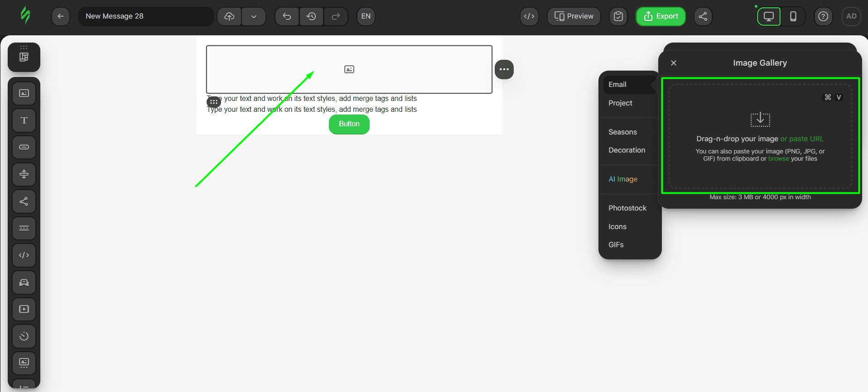Image resolution: width=868 pixels, height=392 pixels.
Task: Open version history
Action: (311, 16)
